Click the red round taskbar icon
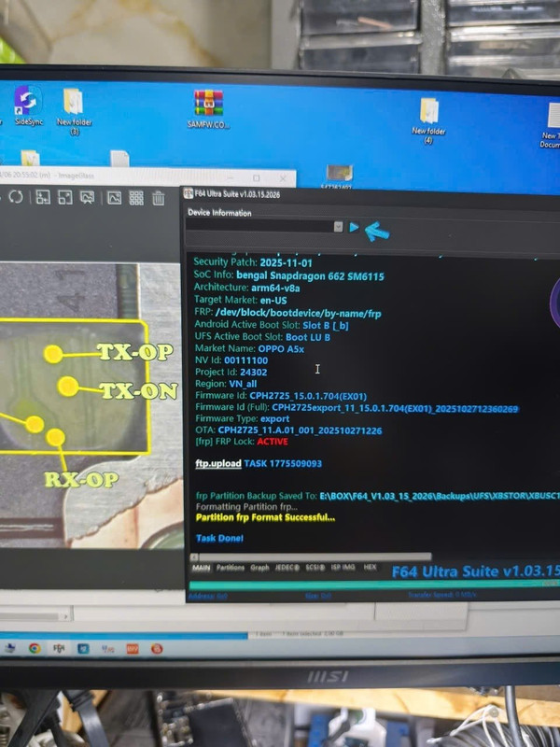The image size is (560, 747). pyautogui.click(x=157, y=649)
